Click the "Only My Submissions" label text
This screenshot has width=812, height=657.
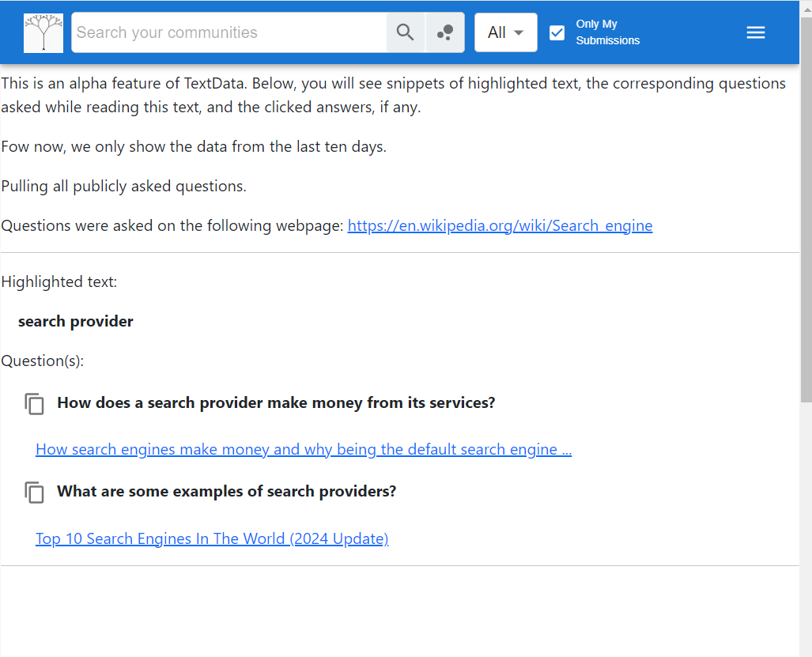[x=607, y=32]
